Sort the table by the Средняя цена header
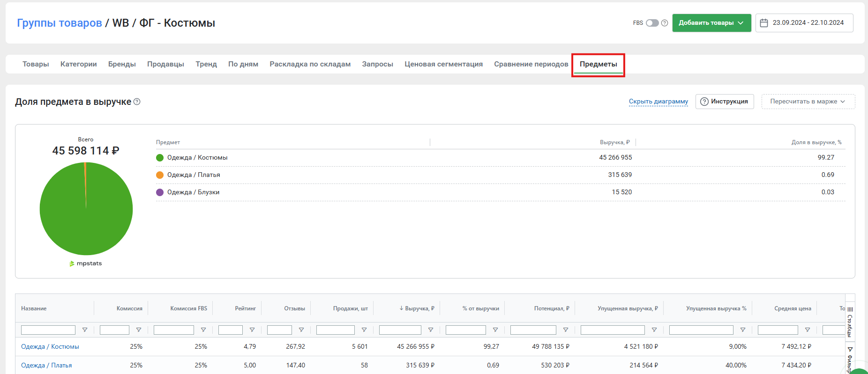 [x=793, y=308]
